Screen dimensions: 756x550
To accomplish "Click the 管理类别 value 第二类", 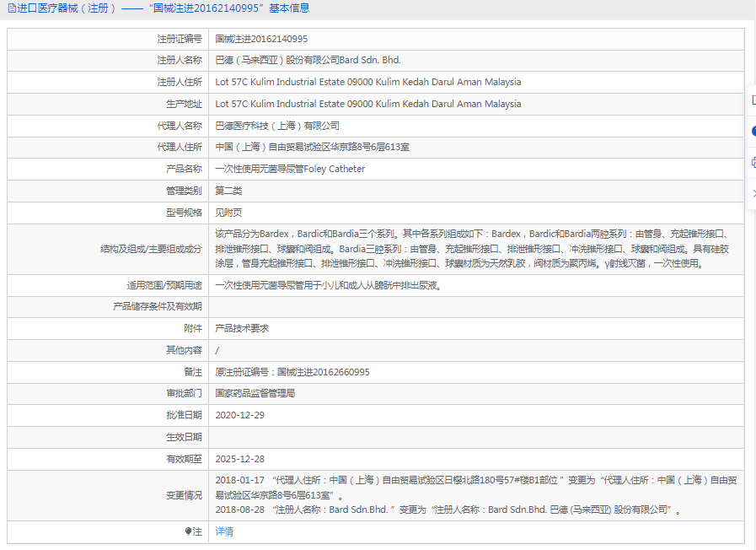I will click(x=228, y=191).
